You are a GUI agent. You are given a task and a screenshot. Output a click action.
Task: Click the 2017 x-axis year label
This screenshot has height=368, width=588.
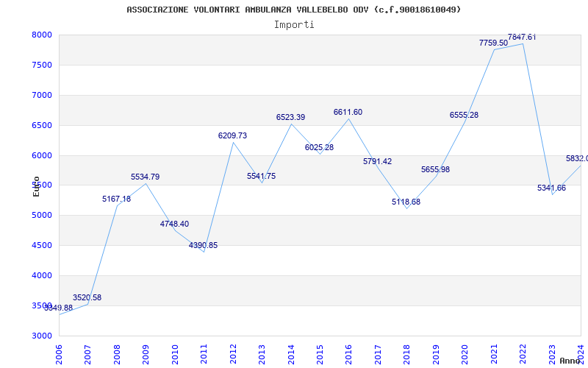pos(378,354)
